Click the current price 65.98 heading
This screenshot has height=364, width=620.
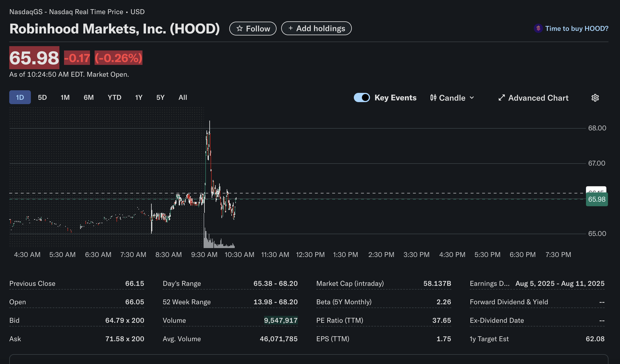(x=34, y=58)
